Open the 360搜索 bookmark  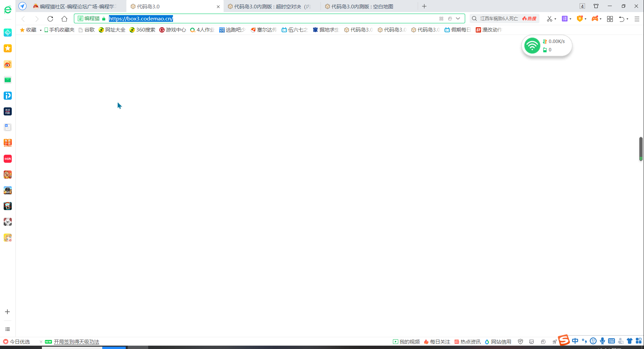click(x=142, y=30)
